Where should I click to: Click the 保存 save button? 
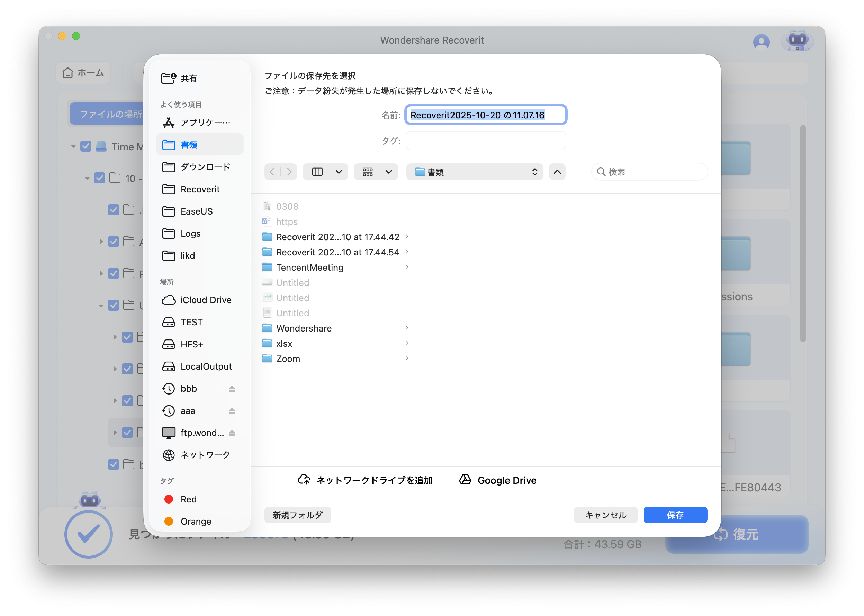(x=675, y=515)
